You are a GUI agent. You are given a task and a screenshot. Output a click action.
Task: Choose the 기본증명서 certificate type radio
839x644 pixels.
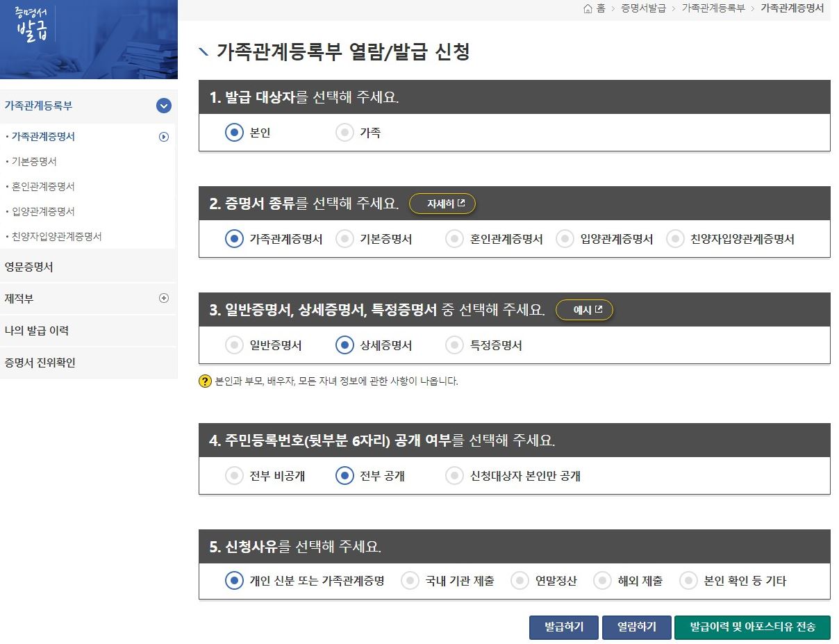pyautogui.click(x=344, y=239)
